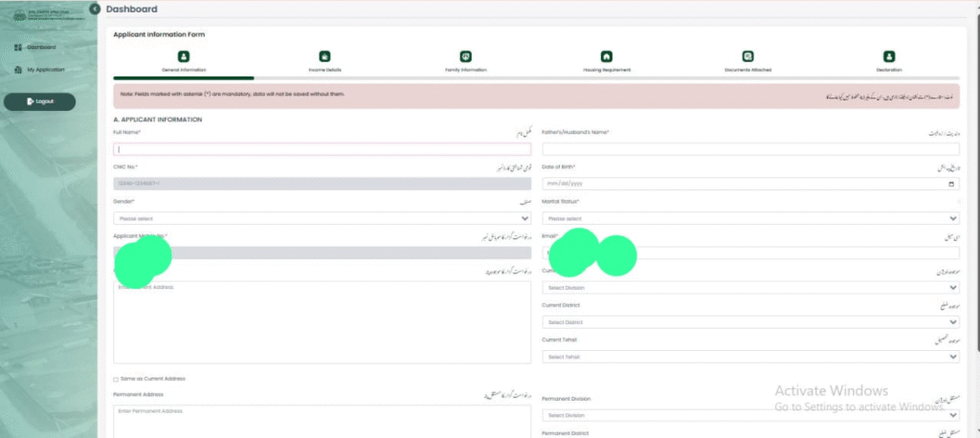Collapse the sidebar using the arrow icon
This screenshot has width=980, height=438.
(x=94, y=9)
